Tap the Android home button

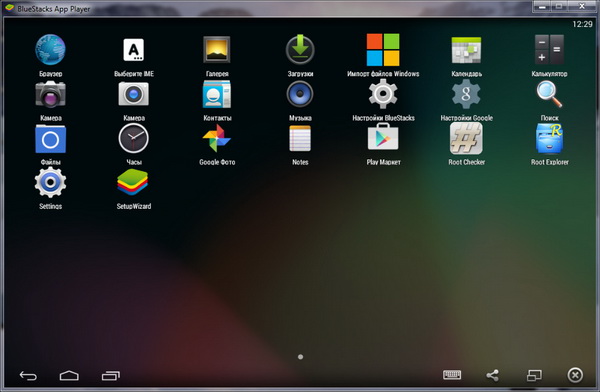coord(69,376)
